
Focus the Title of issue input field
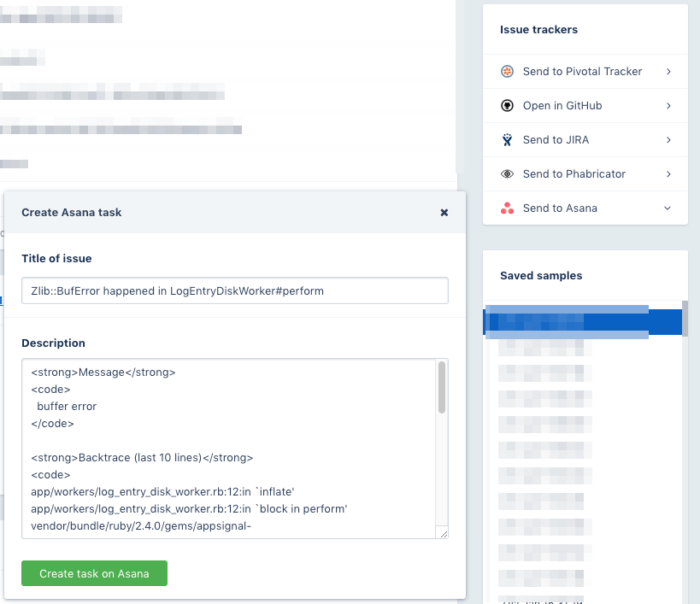(235, 290)
